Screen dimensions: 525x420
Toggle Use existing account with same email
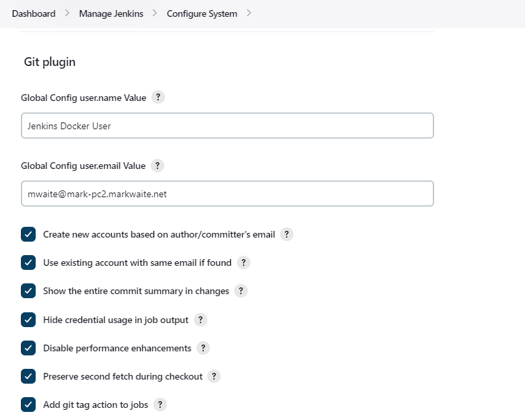pyautogui.click(x=28, y=262)
